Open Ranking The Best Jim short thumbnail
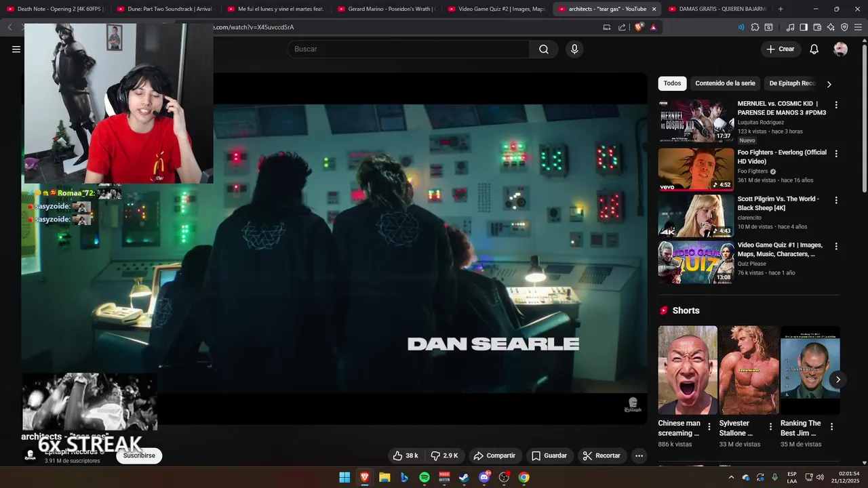 tap(810, 370)
